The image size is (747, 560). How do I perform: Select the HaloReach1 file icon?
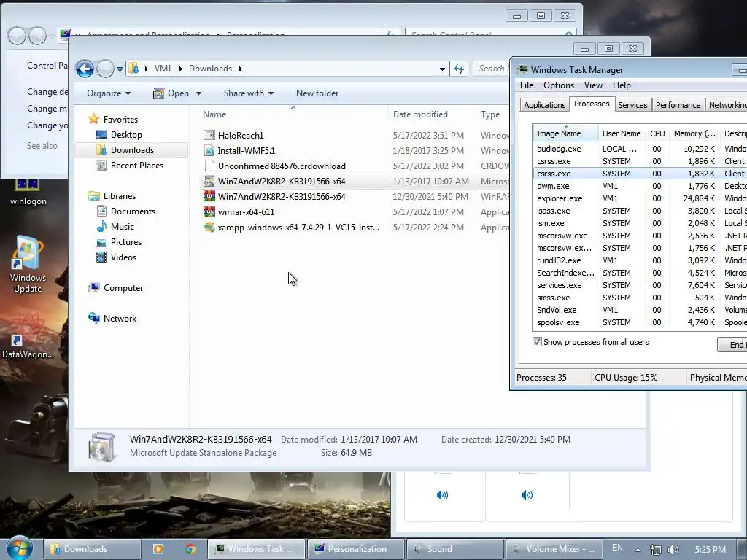tap(209, 135)
